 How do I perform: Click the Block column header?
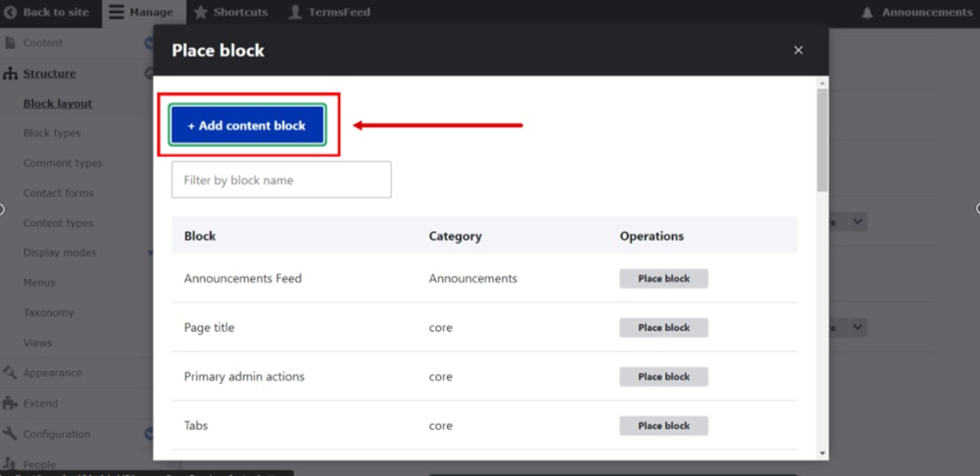(x=199, y=236)
